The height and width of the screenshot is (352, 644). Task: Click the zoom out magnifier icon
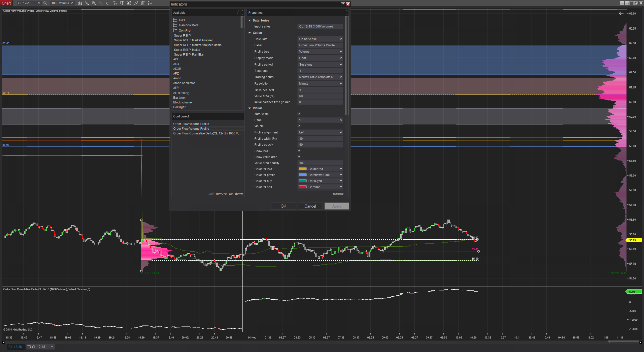(101, 3)
